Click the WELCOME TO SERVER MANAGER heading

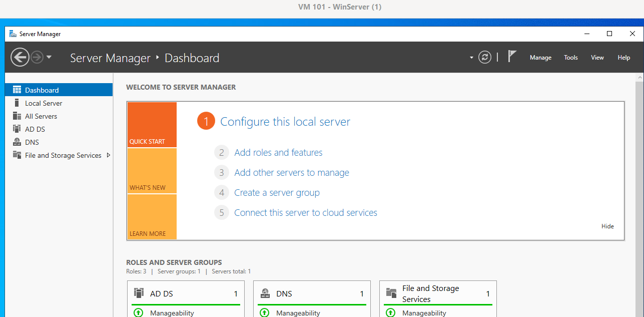[181, 87]
